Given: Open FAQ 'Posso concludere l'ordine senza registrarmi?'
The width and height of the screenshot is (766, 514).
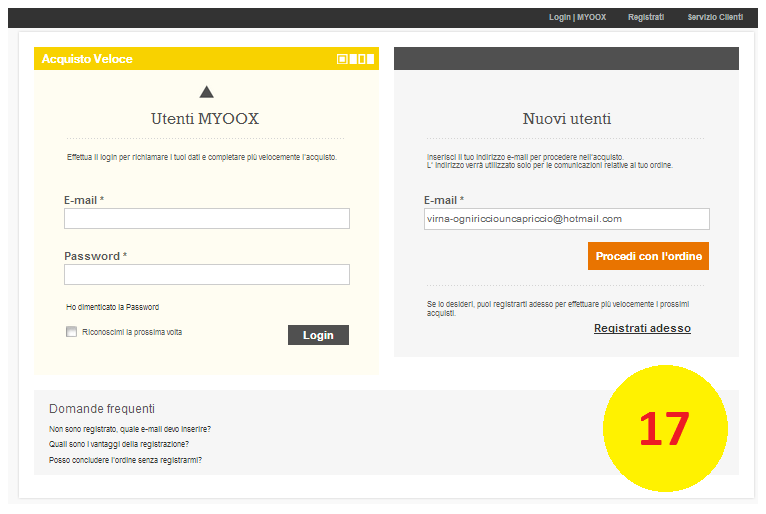Looking at the screenshot, I should (125, 460).
